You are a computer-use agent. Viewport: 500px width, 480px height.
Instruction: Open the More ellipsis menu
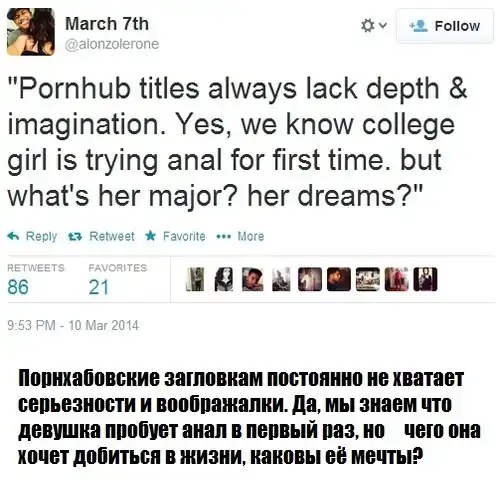coord(222,237)
